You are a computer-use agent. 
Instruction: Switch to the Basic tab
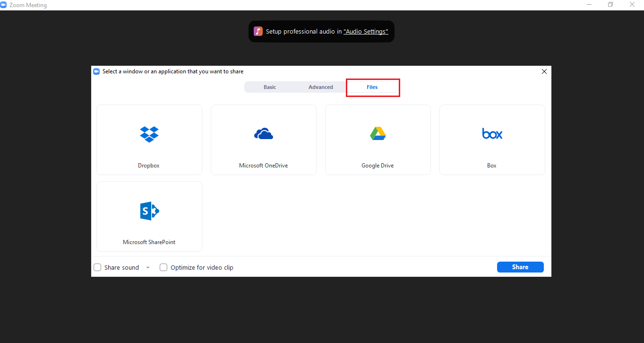pyautogui.click(x=270, y=87)
